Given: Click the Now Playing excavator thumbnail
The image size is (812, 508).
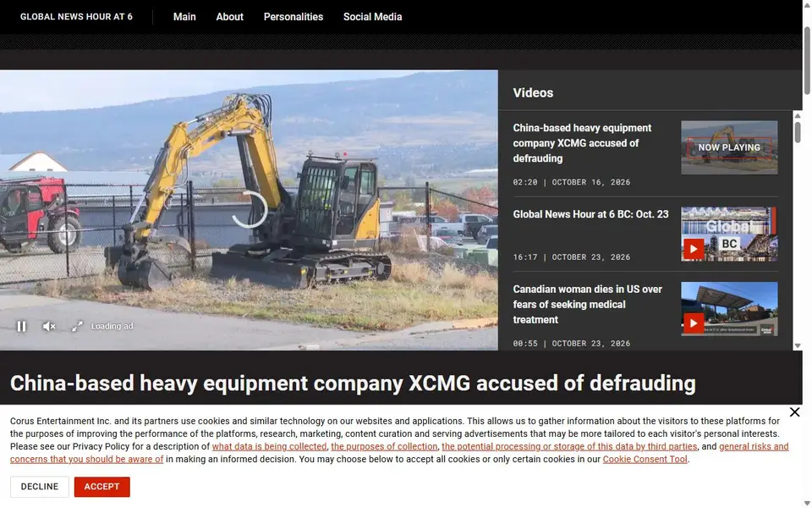Looking at the screenshot, I should [x=729, y=147].
